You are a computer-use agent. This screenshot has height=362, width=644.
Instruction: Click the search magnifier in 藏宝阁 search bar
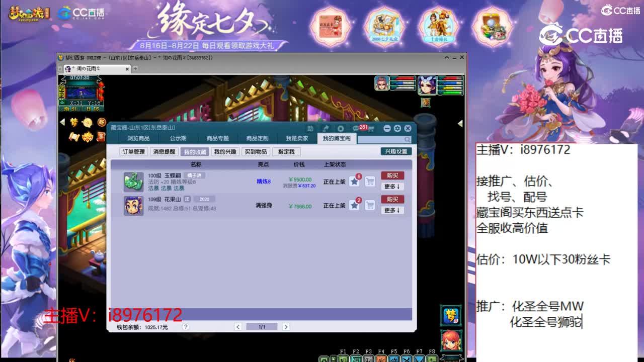click(x=407, y=139)
